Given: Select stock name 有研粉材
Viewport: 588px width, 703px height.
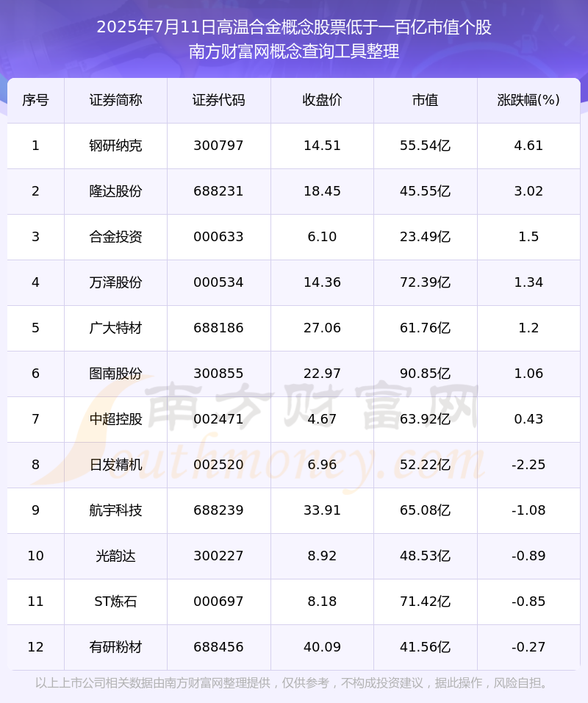Looking at the screenshot, I should (115, 647).
